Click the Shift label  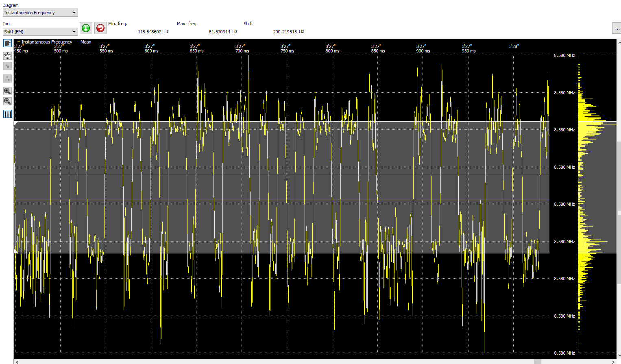click(x=248, y=24)
